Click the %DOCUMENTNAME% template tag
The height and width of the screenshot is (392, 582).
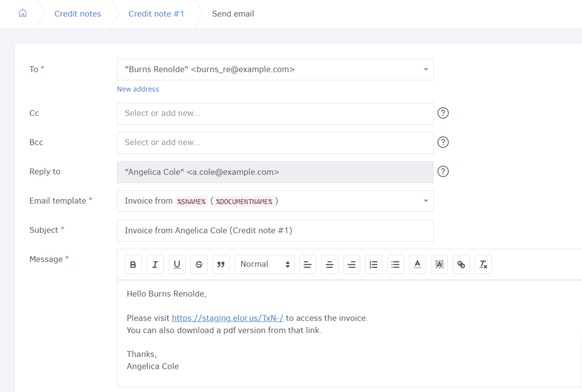244,201
